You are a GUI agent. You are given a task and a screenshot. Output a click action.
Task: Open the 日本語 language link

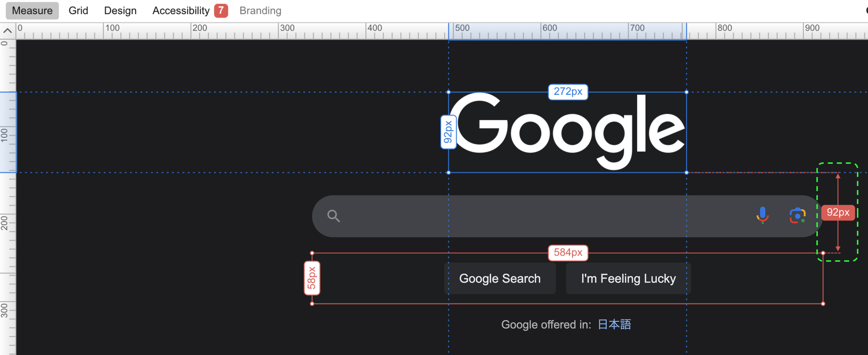coord(615,324)
